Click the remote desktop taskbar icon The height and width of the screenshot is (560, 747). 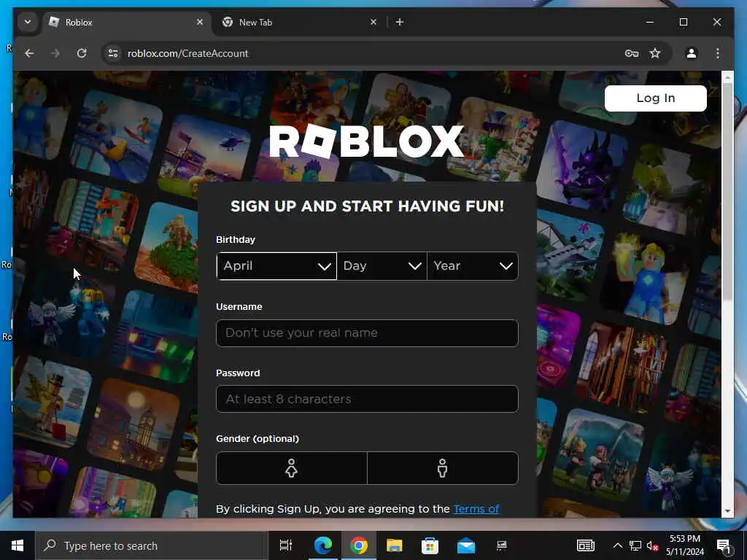coord(502,545)
